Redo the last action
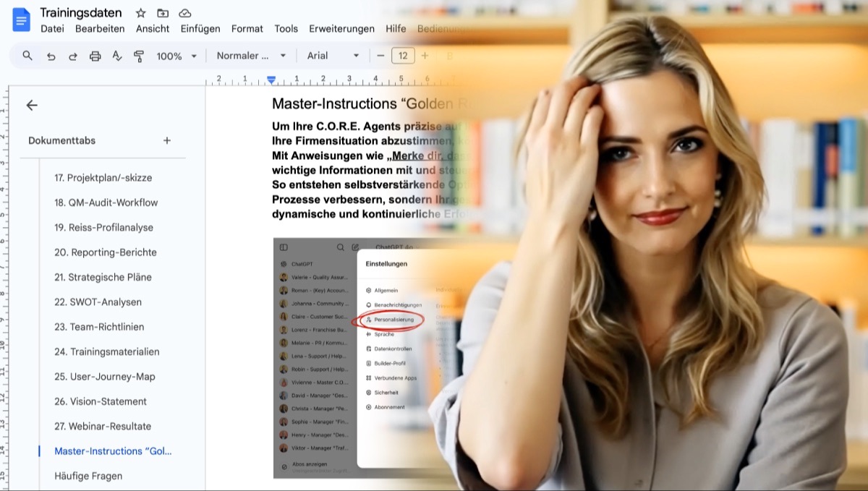Image resolution: width=868 pixels, height=491 pixels. click(72, 56)
